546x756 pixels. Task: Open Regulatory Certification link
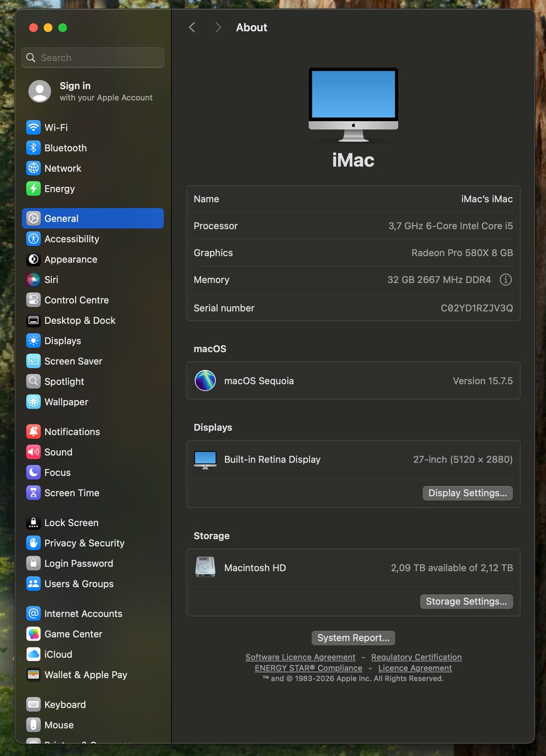click(x=416, y=657)
